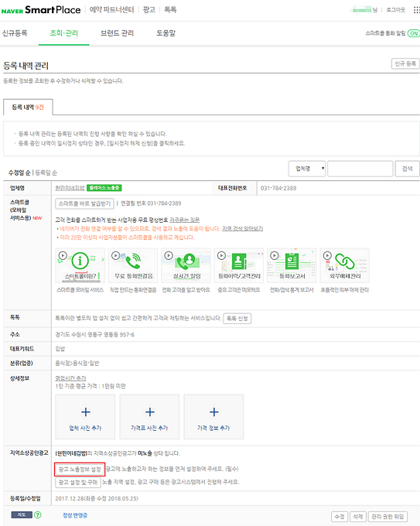This screenshot has height=526, width=420.
Task: Click the 수정 button
Action: [340, 516]
